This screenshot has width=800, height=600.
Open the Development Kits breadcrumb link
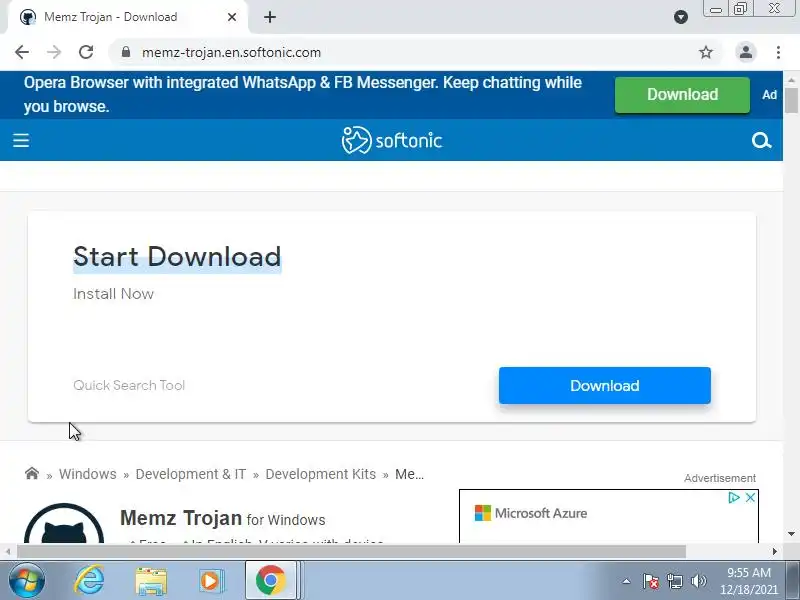(320, 474)
